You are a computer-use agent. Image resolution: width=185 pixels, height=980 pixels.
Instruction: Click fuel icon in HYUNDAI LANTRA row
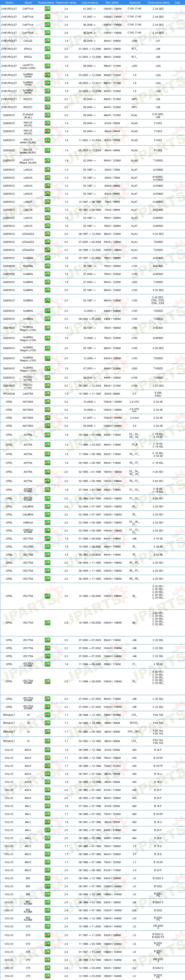47,394
